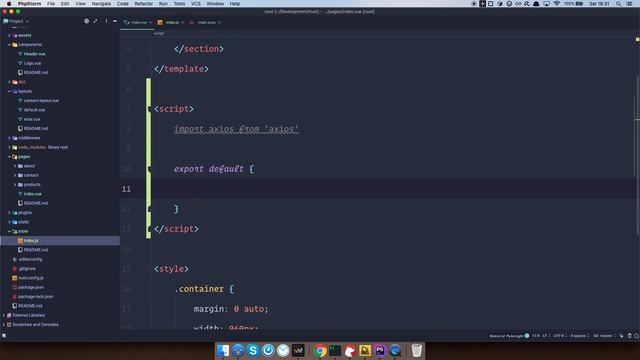This screenshot has width=640, height=360.
Task: Open the Refactor menu
Action: point(144,4)
